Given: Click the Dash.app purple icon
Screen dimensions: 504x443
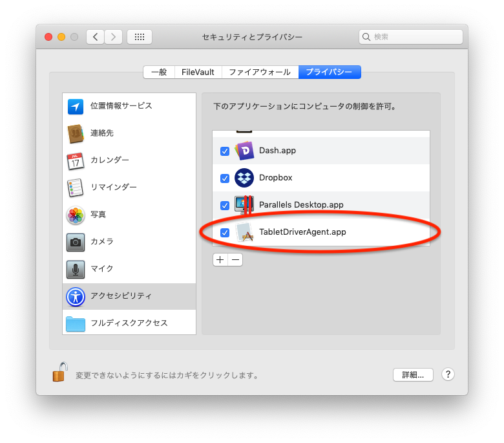Looking at the screenshot, I should pyautogui.click(x=244, y=151).
